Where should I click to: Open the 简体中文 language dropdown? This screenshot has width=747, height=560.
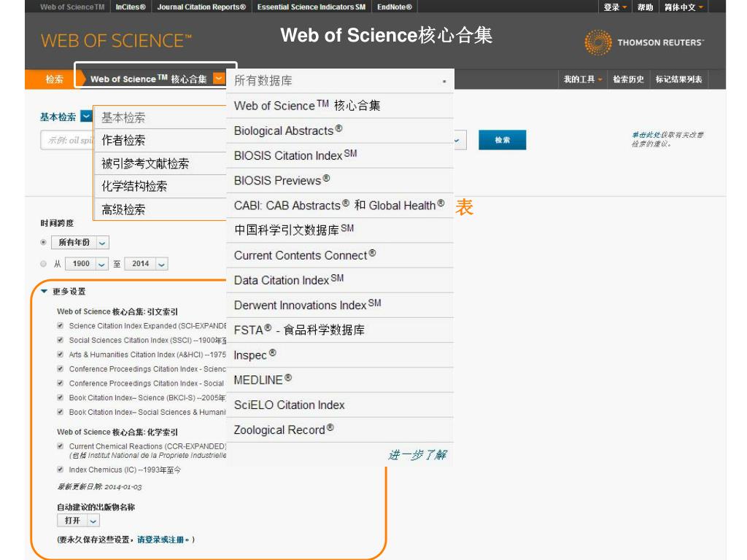click(x=684, y=7)
